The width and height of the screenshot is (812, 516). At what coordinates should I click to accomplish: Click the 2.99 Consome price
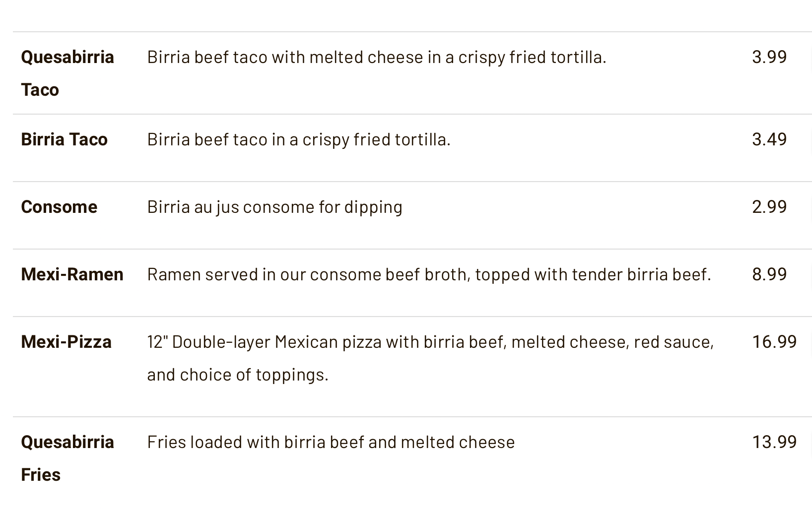pos(769,207)
